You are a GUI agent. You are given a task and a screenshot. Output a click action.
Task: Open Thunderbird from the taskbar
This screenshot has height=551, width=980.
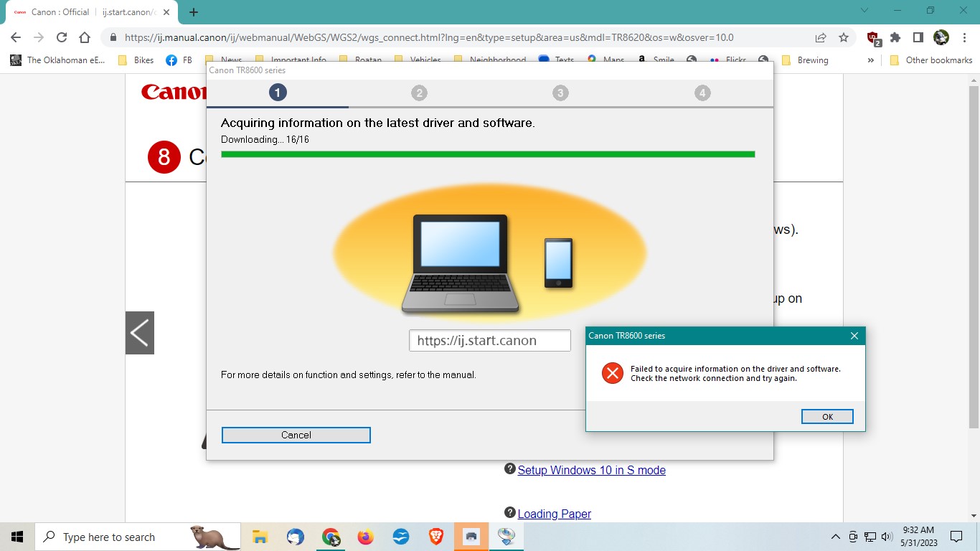click(295, 537)
